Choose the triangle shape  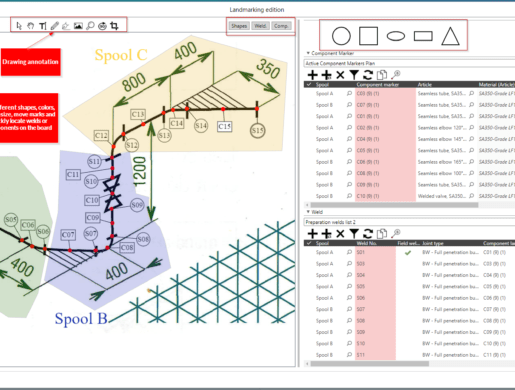(450, 36)
